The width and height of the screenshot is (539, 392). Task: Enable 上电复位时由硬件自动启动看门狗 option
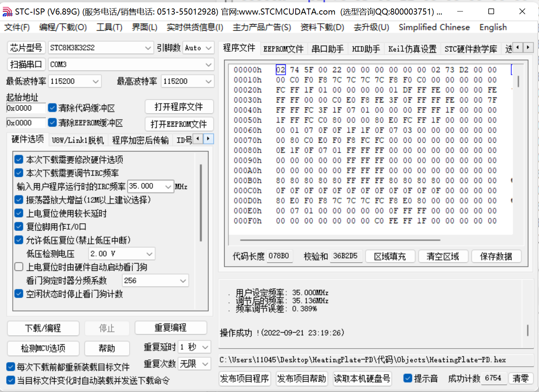(19, 267)
